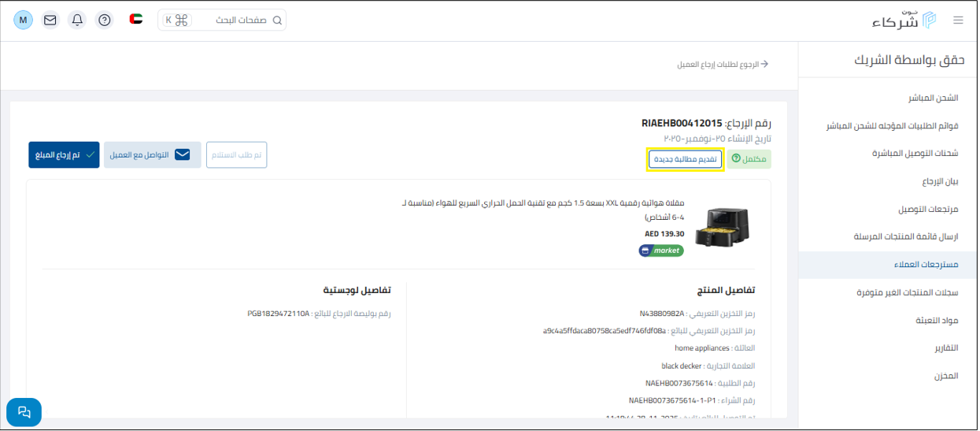Open the air fryer product thumbnail
The height and width of the screenshot is (431, 980).
pos(722,227)
